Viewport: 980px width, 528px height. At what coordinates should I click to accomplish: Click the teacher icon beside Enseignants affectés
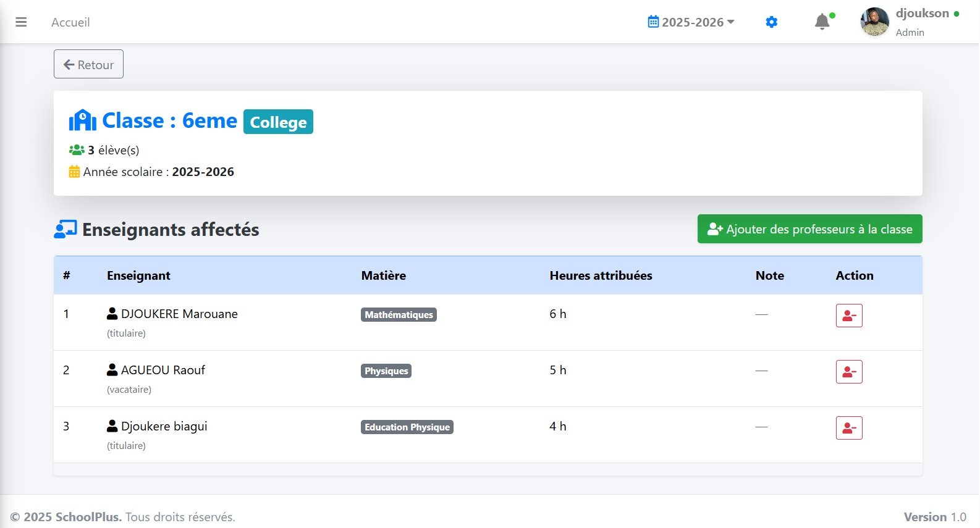pyautogui.click(x=65, y=229)
